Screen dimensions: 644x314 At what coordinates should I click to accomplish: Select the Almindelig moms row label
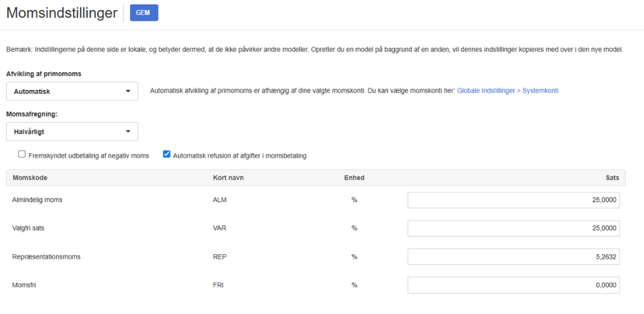37,200
